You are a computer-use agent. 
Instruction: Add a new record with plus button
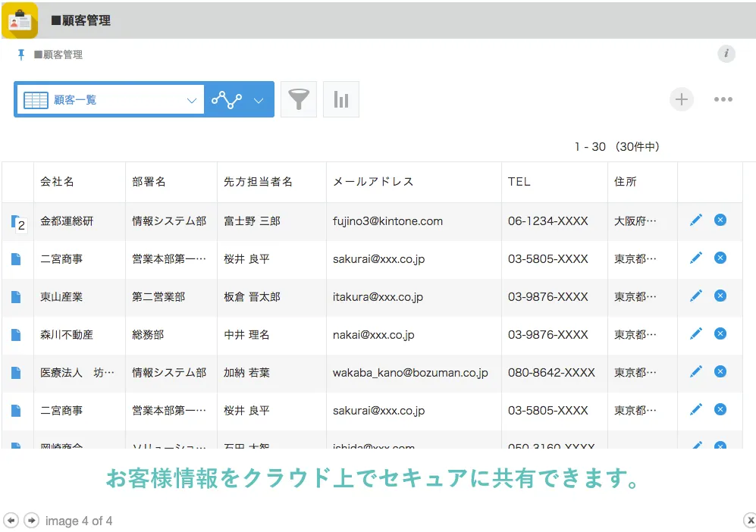click(681, 99)
